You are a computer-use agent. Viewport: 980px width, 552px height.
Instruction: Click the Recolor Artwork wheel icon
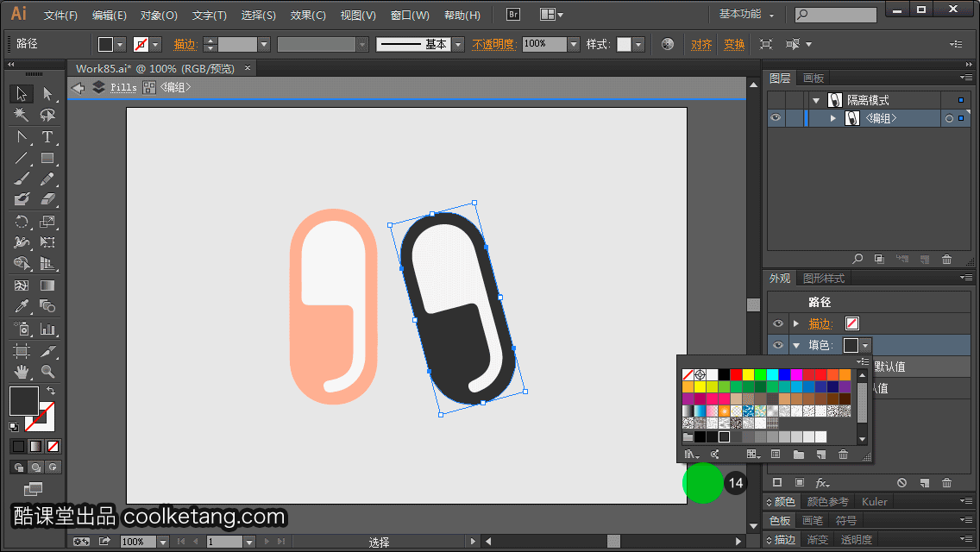(x=668, y=44)
